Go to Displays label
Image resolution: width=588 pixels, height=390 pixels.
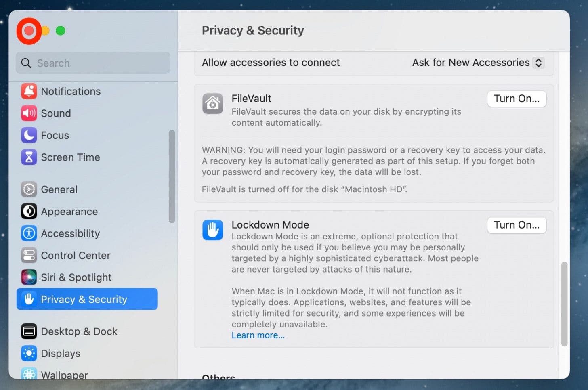(61, 354)
